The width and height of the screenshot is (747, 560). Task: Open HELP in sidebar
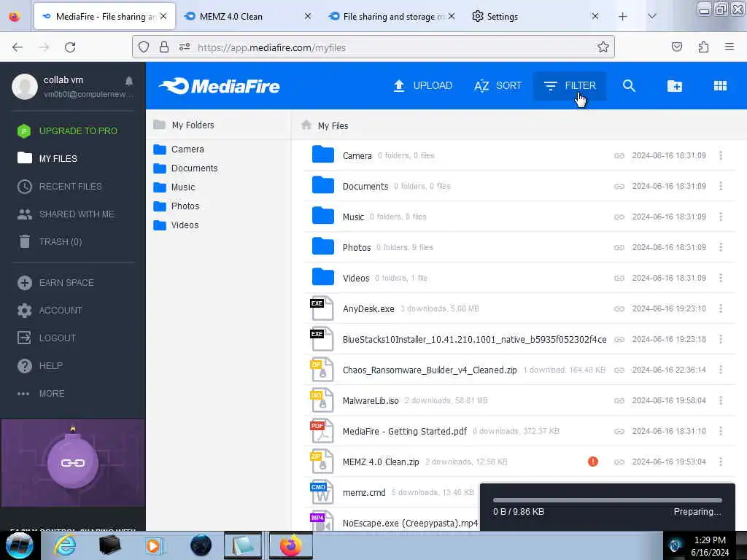pyautogui.click(x=41, y=366)
